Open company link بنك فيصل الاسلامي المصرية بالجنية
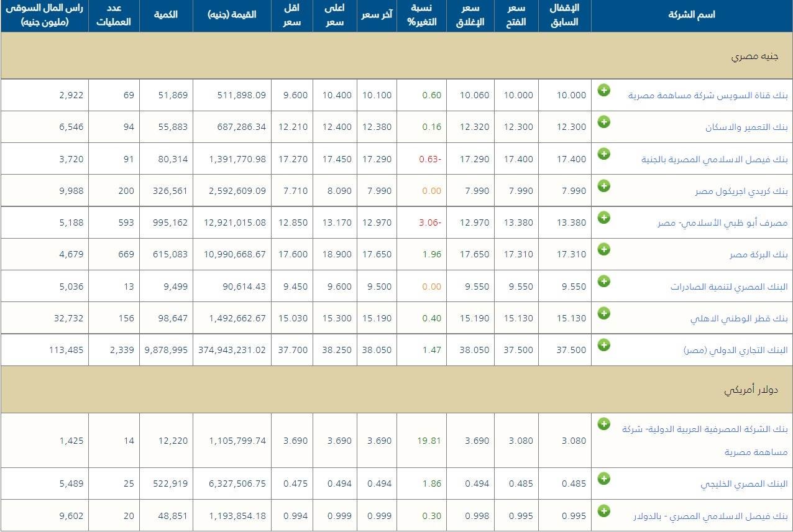The image size is (793, 532). tap(715, 160)
